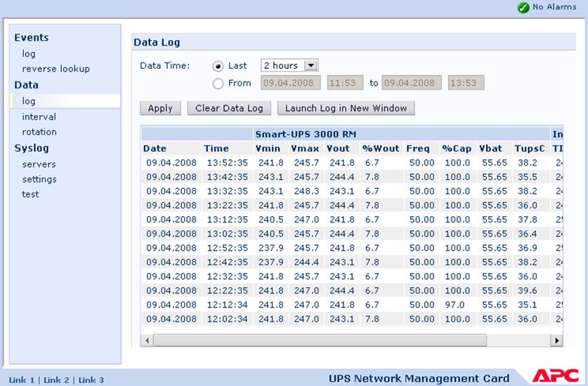
Task: Select the Last data time radio button
Action: point(218,67)
